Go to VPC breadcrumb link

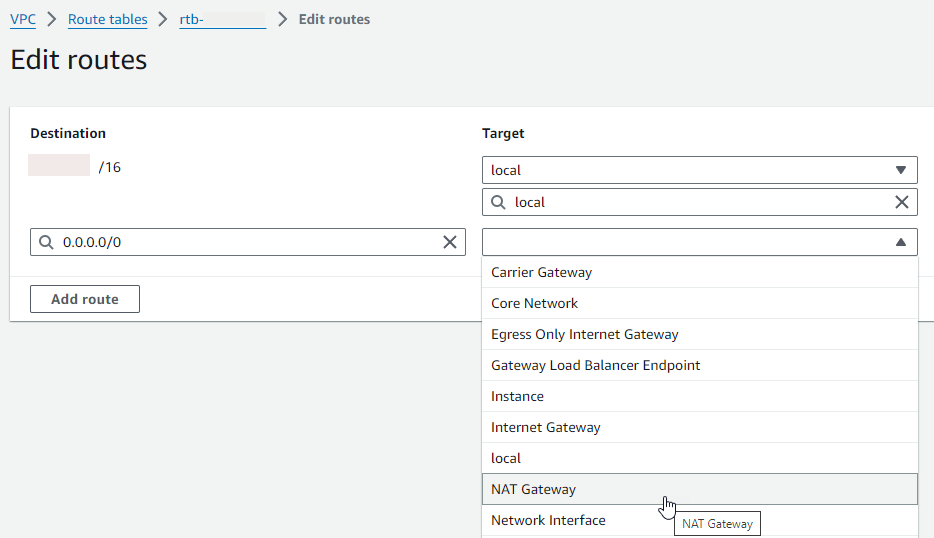pos(23,19)
